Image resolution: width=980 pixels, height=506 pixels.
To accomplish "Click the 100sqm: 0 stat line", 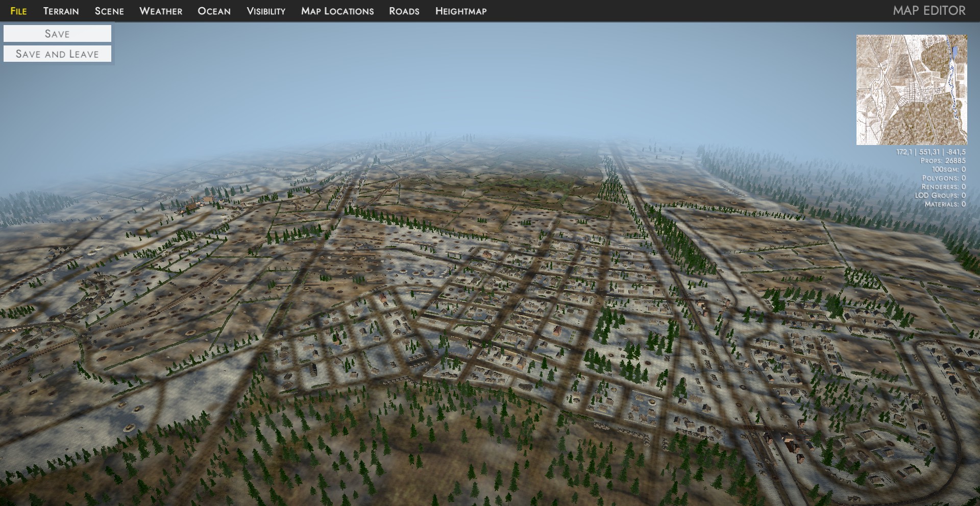I will tap(949, 170).
